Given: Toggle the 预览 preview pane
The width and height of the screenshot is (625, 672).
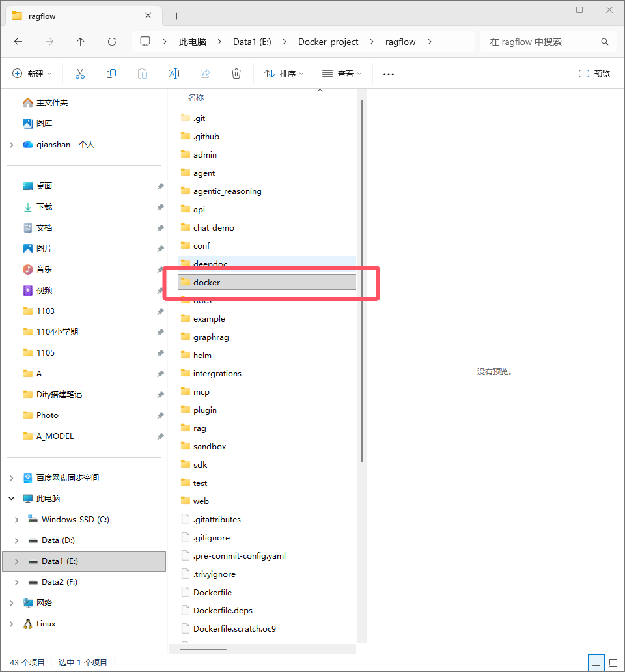Looking at the screenshot, I should click(594, 74).
